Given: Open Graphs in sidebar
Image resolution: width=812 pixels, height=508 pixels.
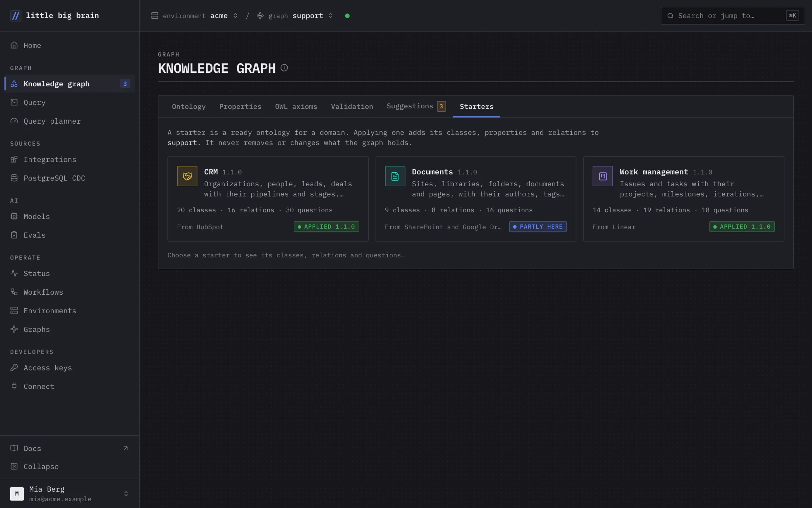Looking at the screenshot, I should [x=70, y=329].
